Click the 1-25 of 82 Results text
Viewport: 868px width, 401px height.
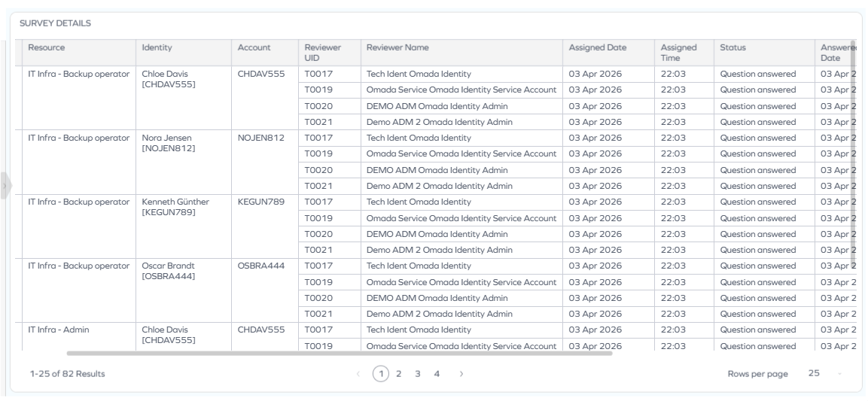67,374
